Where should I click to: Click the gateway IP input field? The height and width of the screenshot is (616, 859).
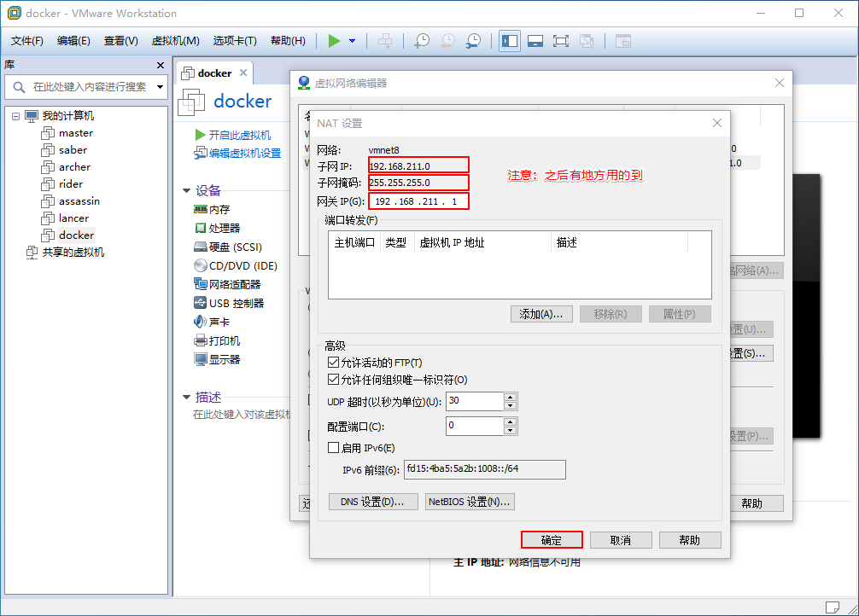[x=418, y=201]
